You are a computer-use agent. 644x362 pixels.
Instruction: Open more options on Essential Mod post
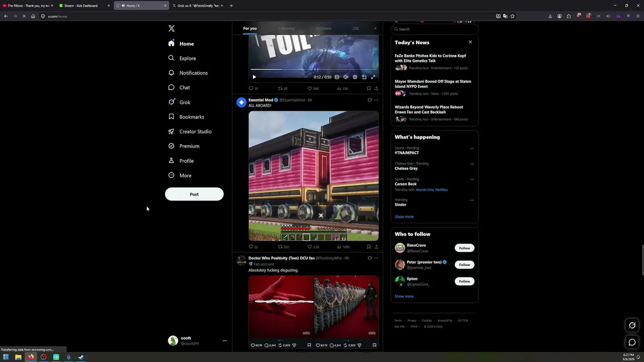pyautogui.click(x=376, y=100)
